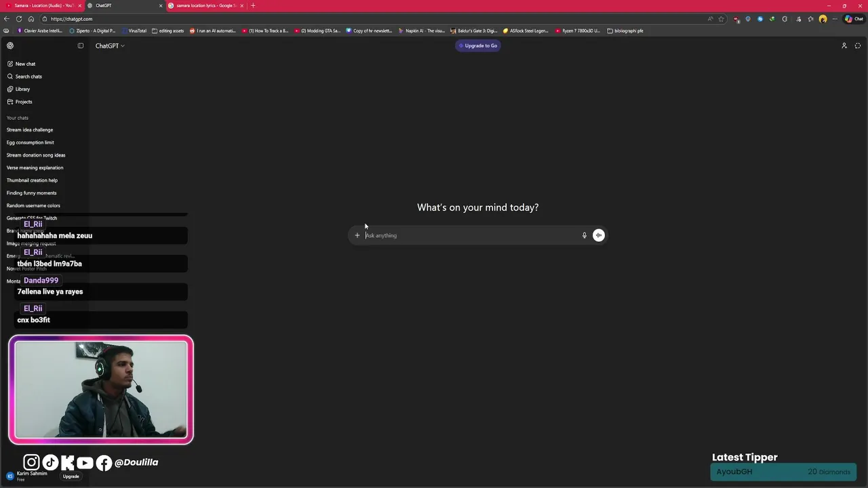Open a new browser tab with plus
This screenshot has width=868, height=488.
pyautogui.click(x=253, y=5)
